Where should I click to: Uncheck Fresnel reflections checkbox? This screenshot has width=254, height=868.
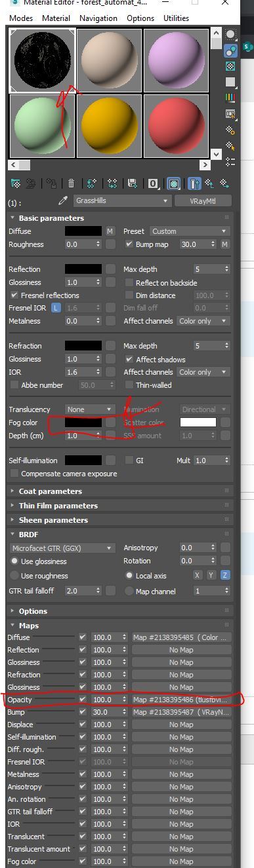pos(14,295)
